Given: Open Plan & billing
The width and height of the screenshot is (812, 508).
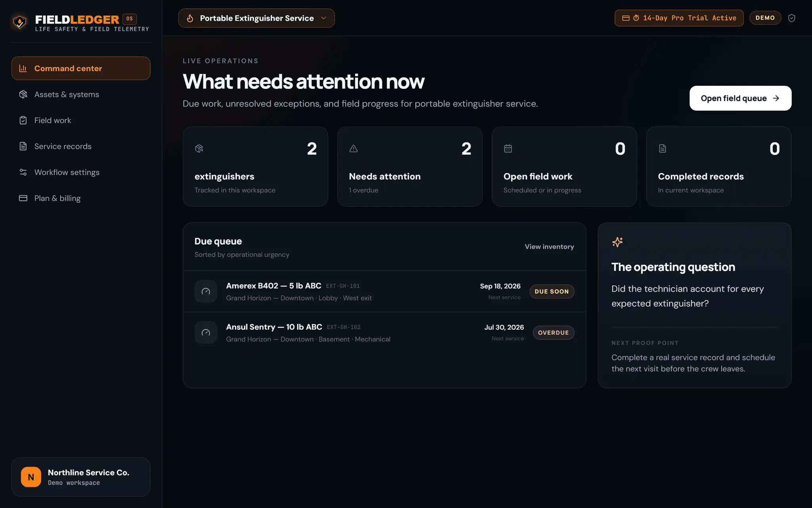Looking at the screenshot, I should (x=81, y=198).
